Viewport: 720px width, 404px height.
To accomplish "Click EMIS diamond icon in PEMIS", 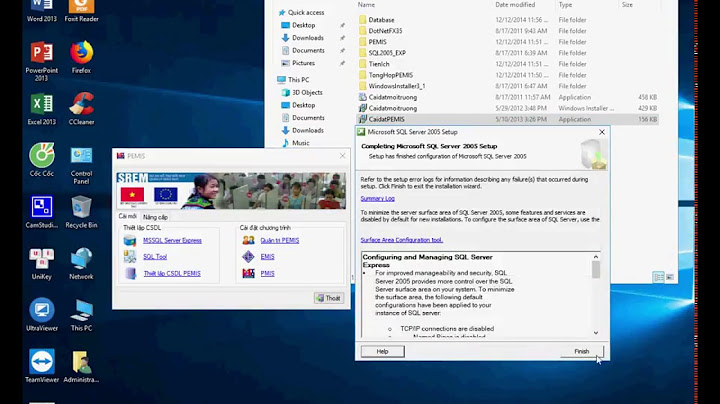I will point(248,257).
